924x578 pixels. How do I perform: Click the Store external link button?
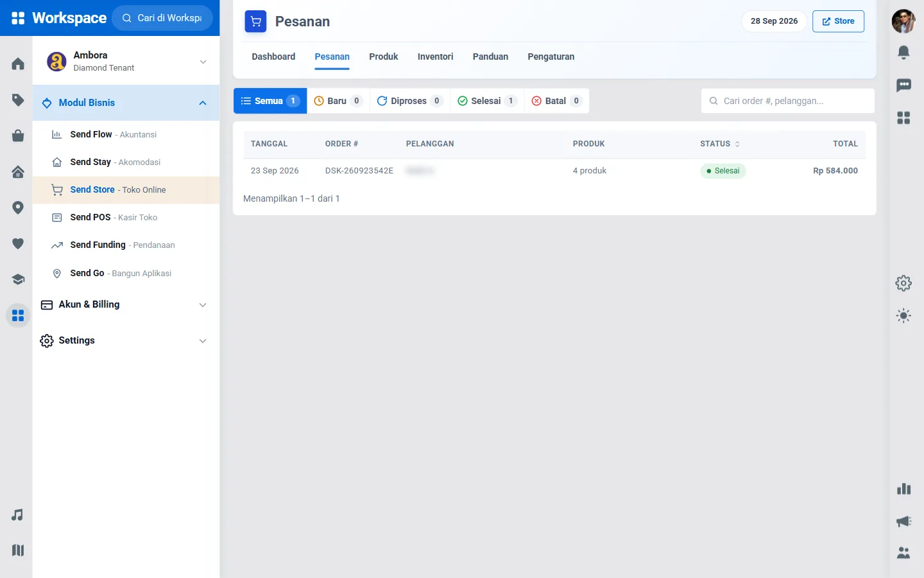838,21
